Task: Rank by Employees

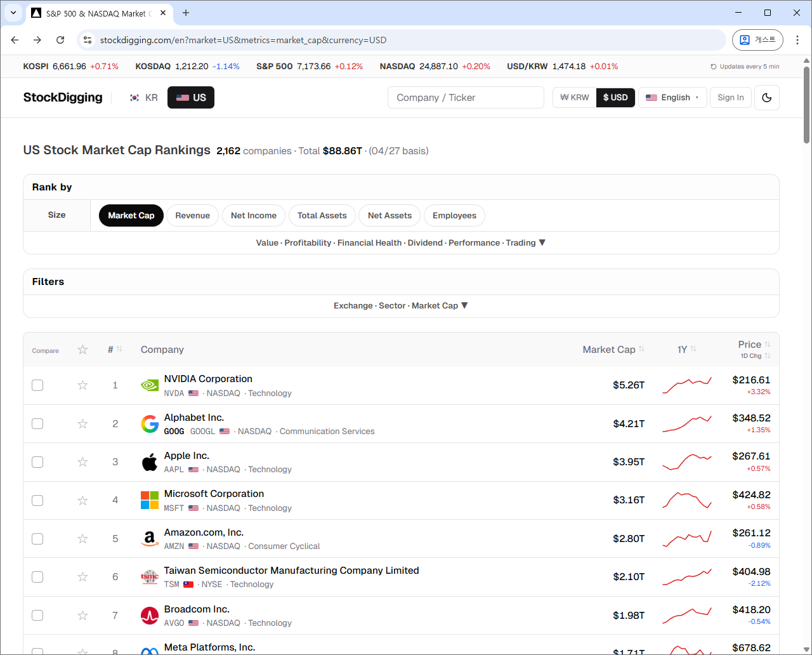Action: click(x=454, y=216)
